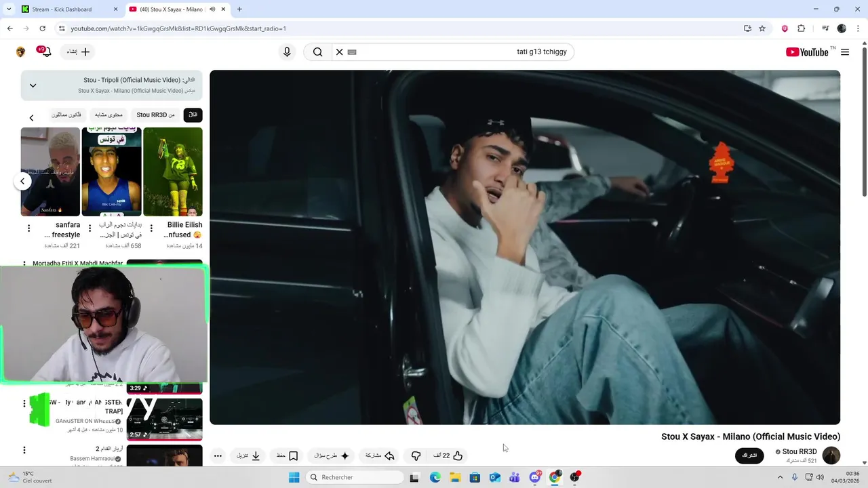Screen dimensions: 868x488
Task: Install app icon in address bar
Action: [x=747, y=28]
